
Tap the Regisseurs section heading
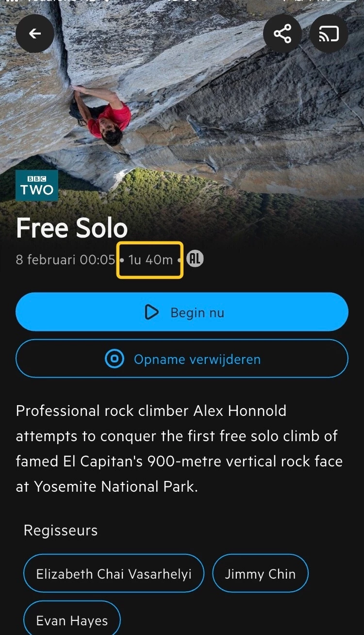pyautogui.click(x=61, y=530)
